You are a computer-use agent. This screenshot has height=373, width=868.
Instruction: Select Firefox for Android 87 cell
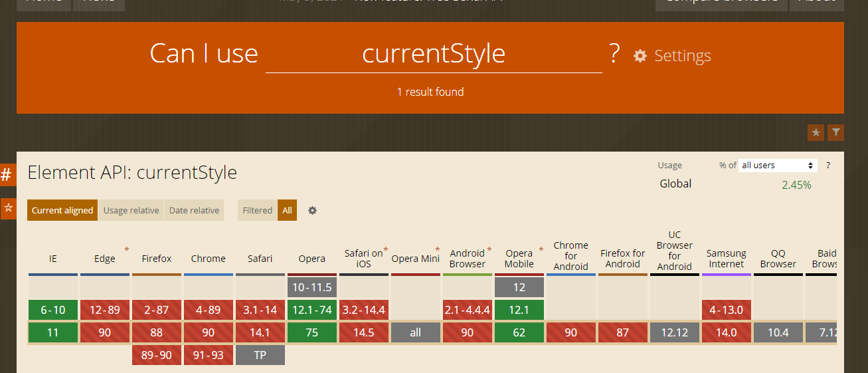click(x=623, y=332)
